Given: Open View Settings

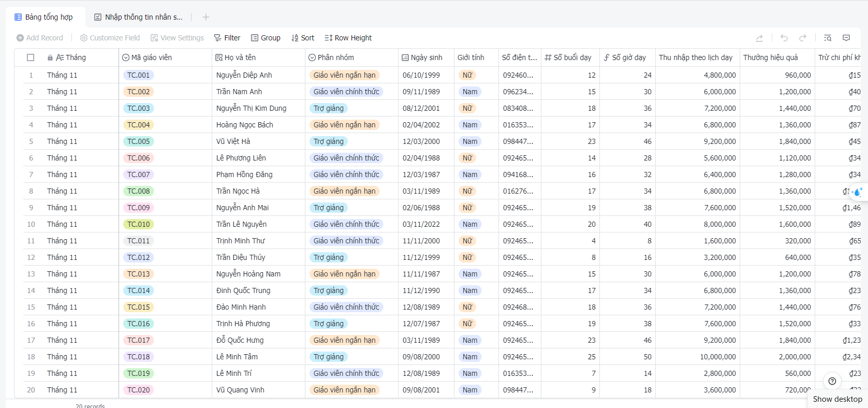Looking at the screenshot, I should 177,38.
